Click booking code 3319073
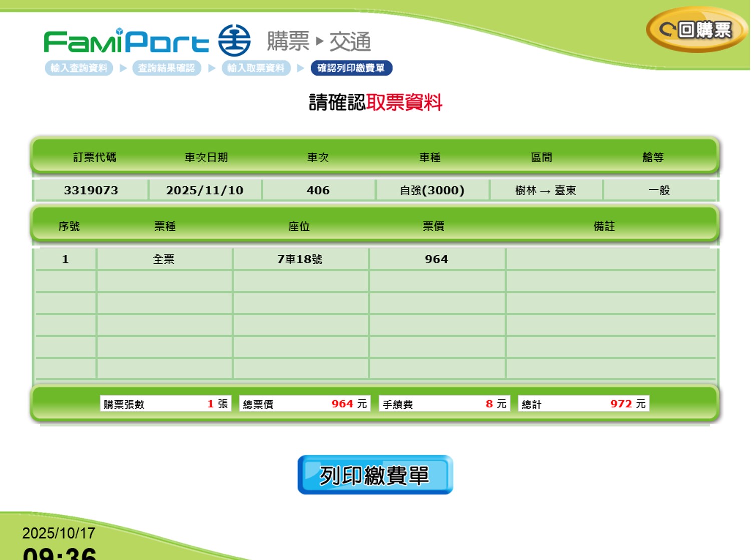This screenshot has width=751, height=560. (91, 190)
